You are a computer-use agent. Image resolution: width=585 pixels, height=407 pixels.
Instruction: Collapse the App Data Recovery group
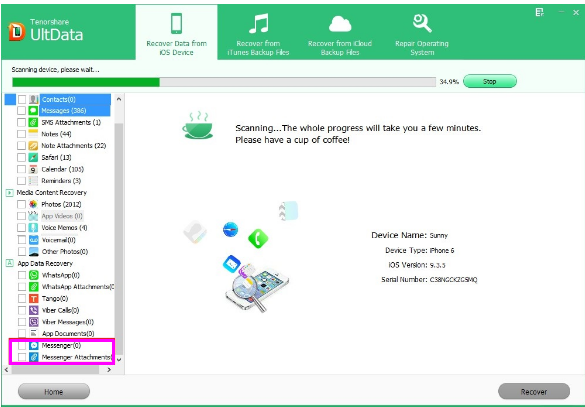coord(10,263)
